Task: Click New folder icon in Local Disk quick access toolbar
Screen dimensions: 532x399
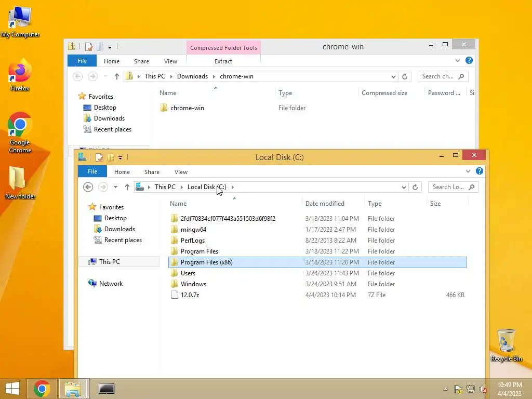Action: pos(110,157)
